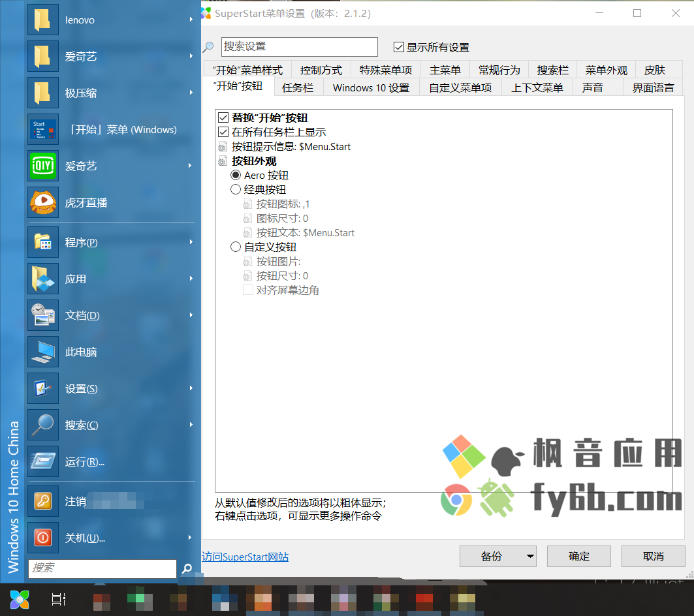Toggle 在所有任务栏上显示 checkbox
The width and height of the screenshot is (694, 616).
click(223, 132)
